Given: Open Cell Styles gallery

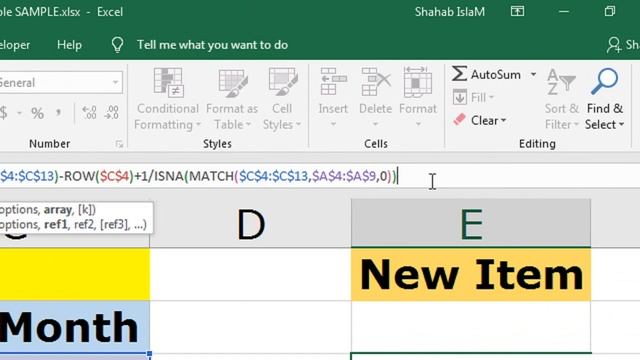Looking at the screenshot, I should [282, 99].
